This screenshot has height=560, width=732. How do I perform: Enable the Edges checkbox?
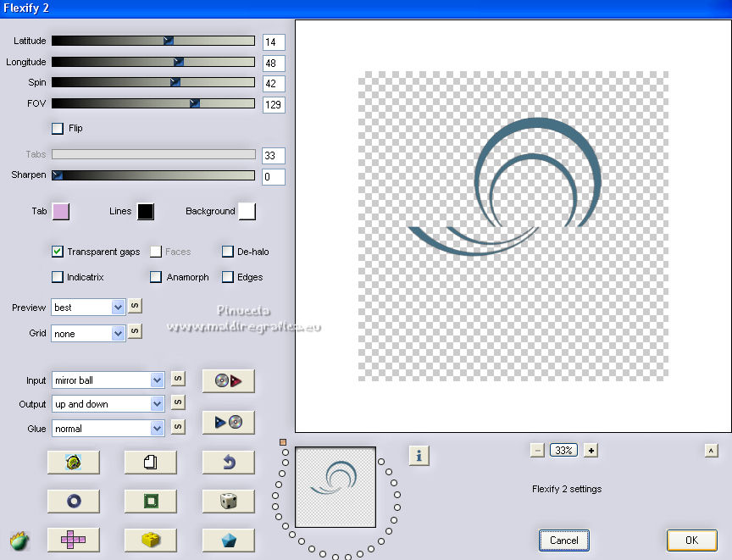pyautogui.click(x=228, y=277)
